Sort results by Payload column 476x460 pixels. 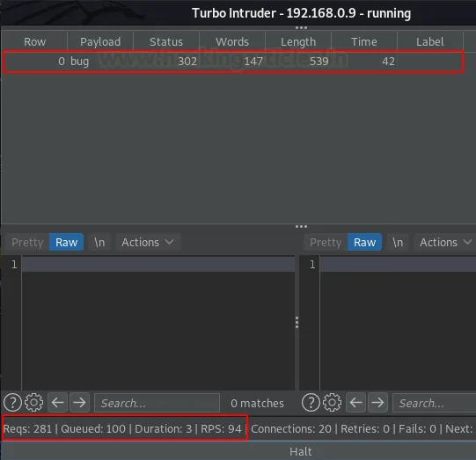pos(100,41)
